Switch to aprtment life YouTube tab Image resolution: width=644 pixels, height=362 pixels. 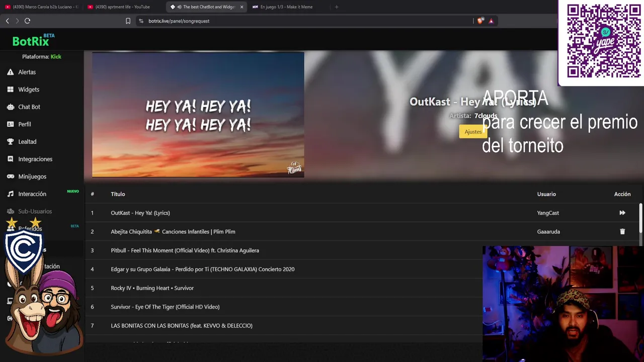(123, 7)
